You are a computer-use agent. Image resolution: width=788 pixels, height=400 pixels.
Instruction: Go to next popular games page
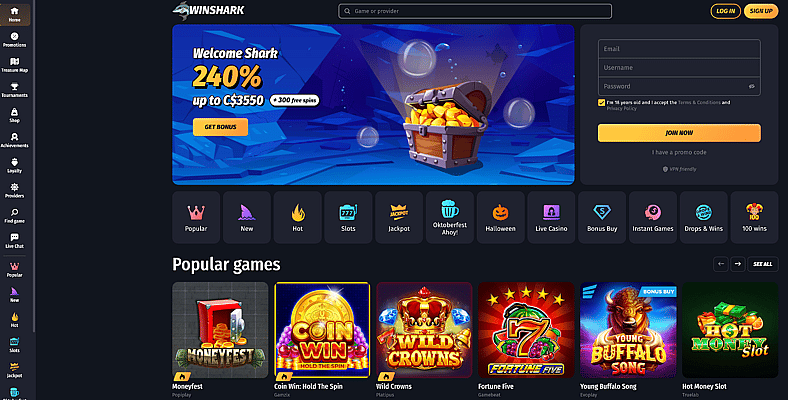click(x=738, y=264)
